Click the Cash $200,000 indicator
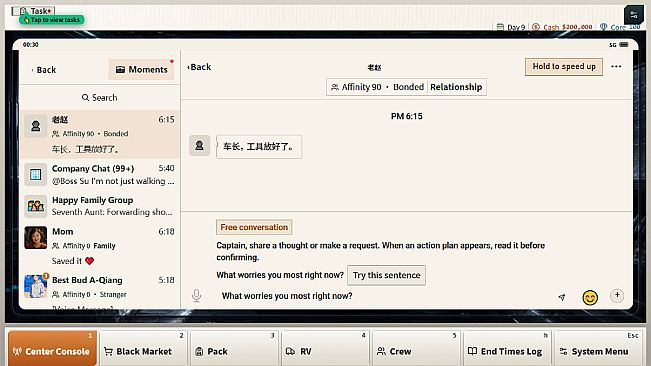The height and width of the screenshot is (366, 651). click(562, 27)
